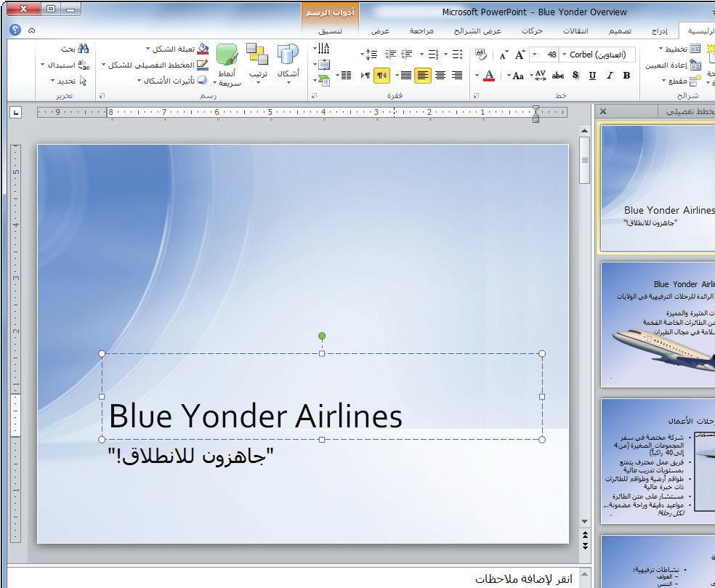Open the Text Direction options
Viewport: 715px width, 588px height.
click(322, 48)
